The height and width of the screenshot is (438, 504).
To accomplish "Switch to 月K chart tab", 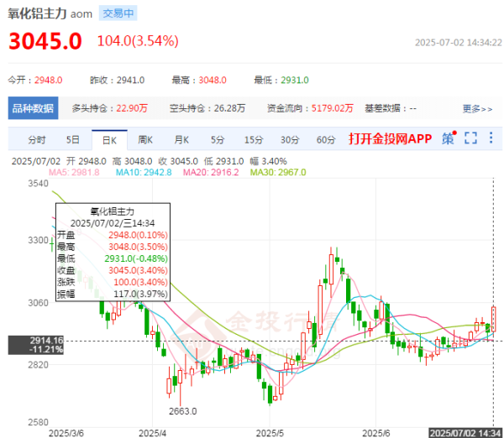I will (x=181, y=140).
